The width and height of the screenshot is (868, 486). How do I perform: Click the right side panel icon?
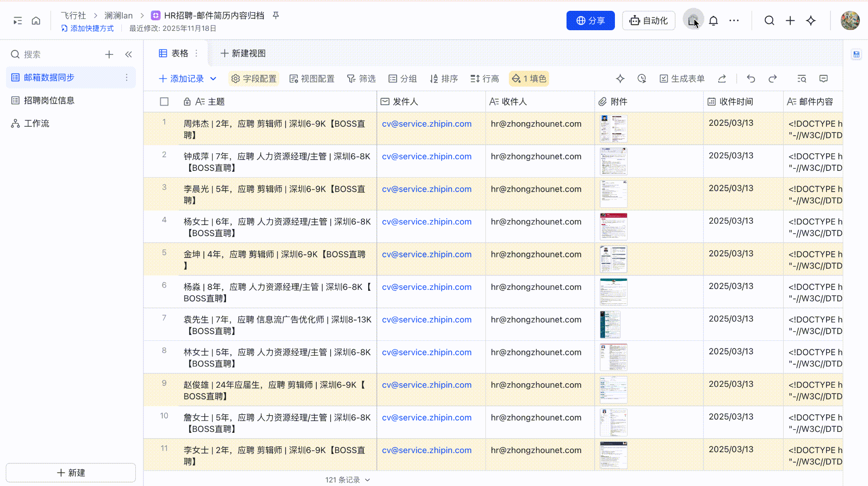(856, 55)
